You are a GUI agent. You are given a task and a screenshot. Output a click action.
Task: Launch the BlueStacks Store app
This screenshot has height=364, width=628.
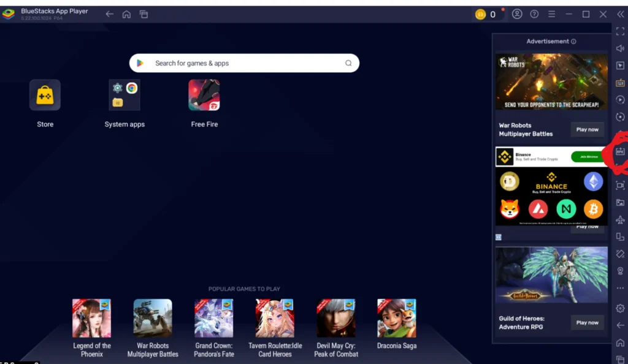coord(45,96)
